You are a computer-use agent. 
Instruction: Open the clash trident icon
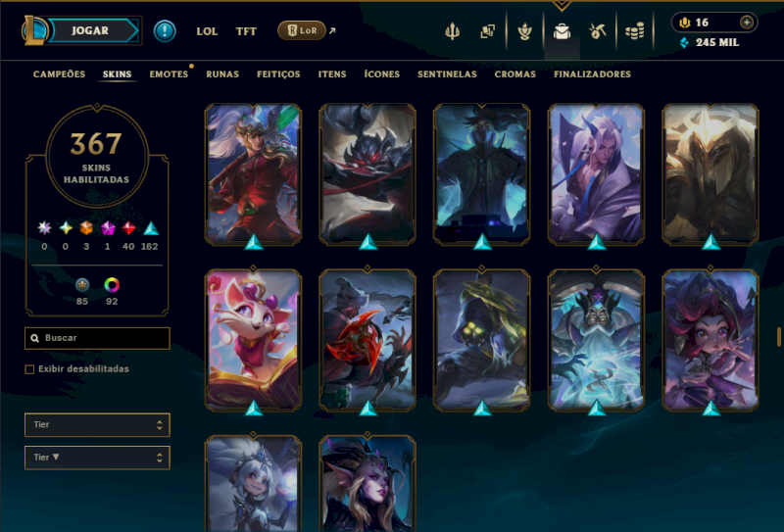point(452,31)
